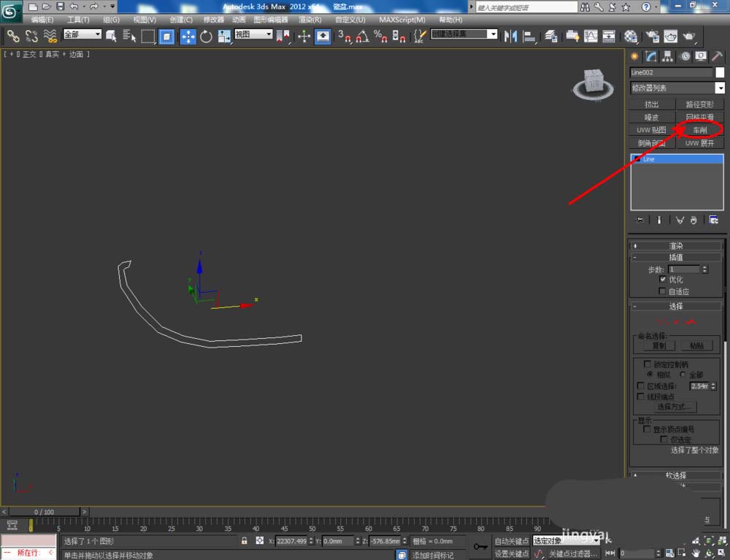Check 显示顶点编号 (Show Vertex Numbers)
Image resolution: width=730 pixels, height=560 pixels.
coord(647,429)
